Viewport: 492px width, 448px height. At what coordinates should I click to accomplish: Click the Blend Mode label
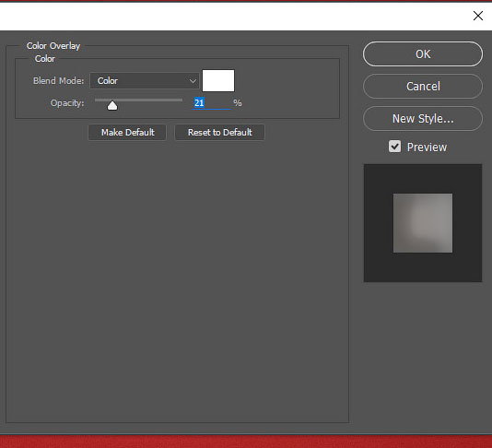point(59,81)
